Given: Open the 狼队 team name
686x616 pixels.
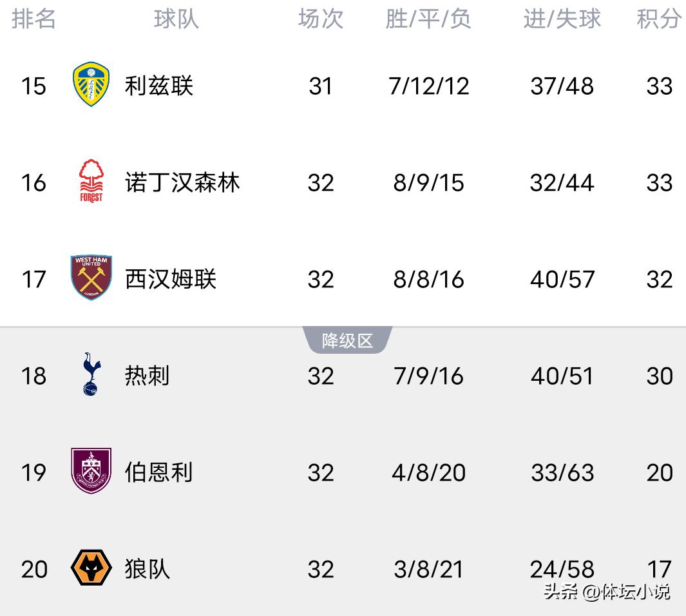Looking at the screenshot, I should click(x=148, y=569).
